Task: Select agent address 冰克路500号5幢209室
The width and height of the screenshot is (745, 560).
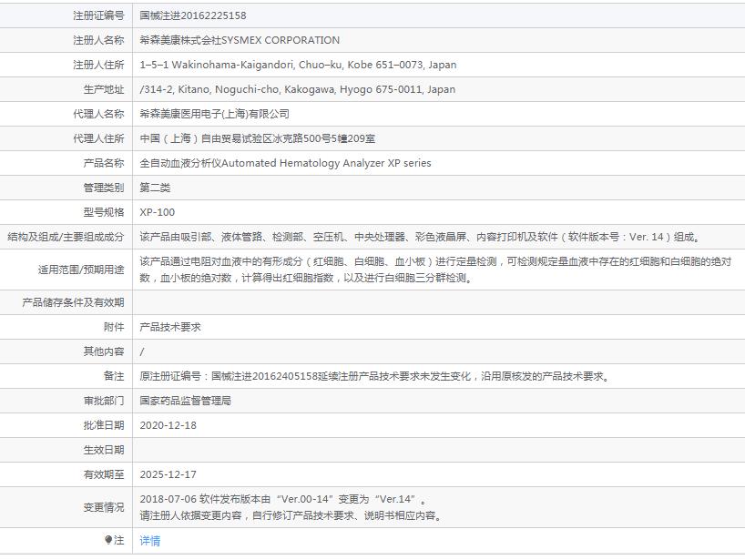Action: tap(258, 138)
